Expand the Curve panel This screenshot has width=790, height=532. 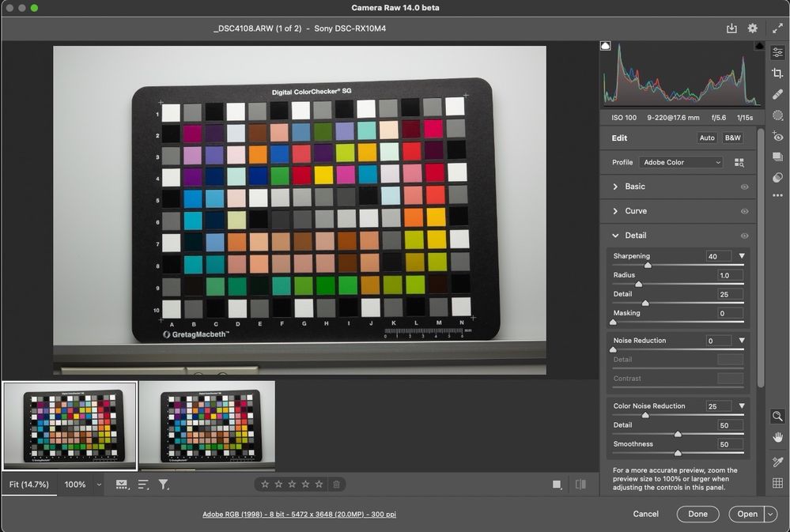tap(615, 211)
